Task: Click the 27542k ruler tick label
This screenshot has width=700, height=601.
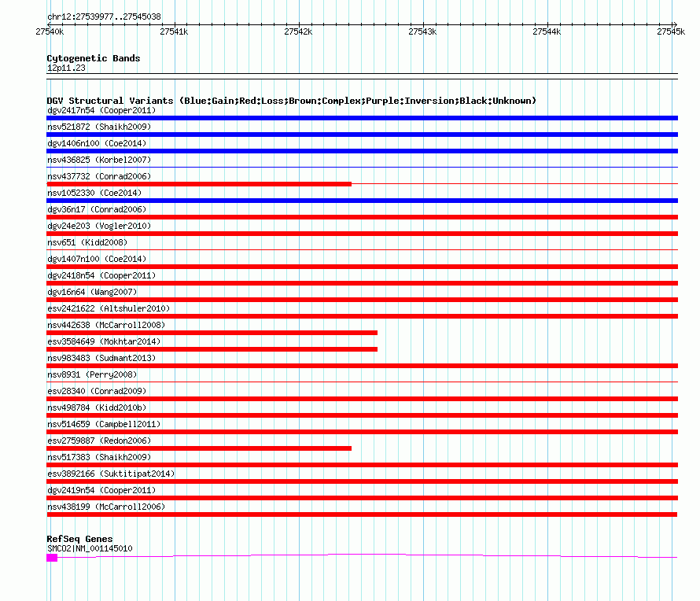Action: point(298,31)
